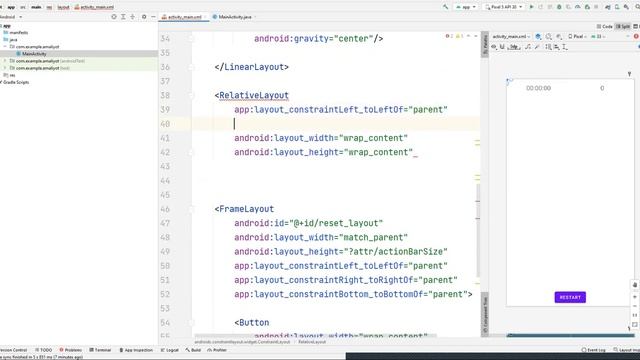Click the night mode icon in design toolbar

click(558, 37)
